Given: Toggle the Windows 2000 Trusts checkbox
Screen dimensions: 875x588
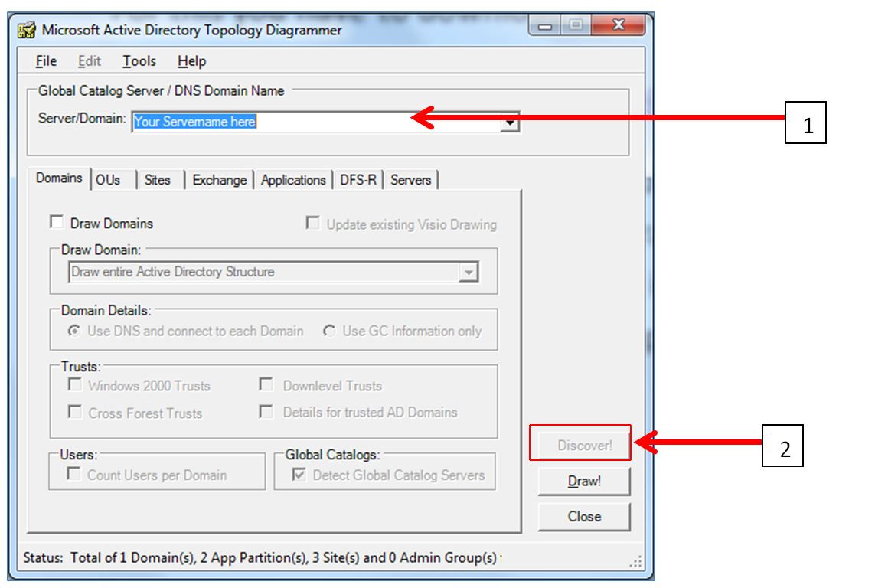Looking at the screenshot, I should point(74,384).
